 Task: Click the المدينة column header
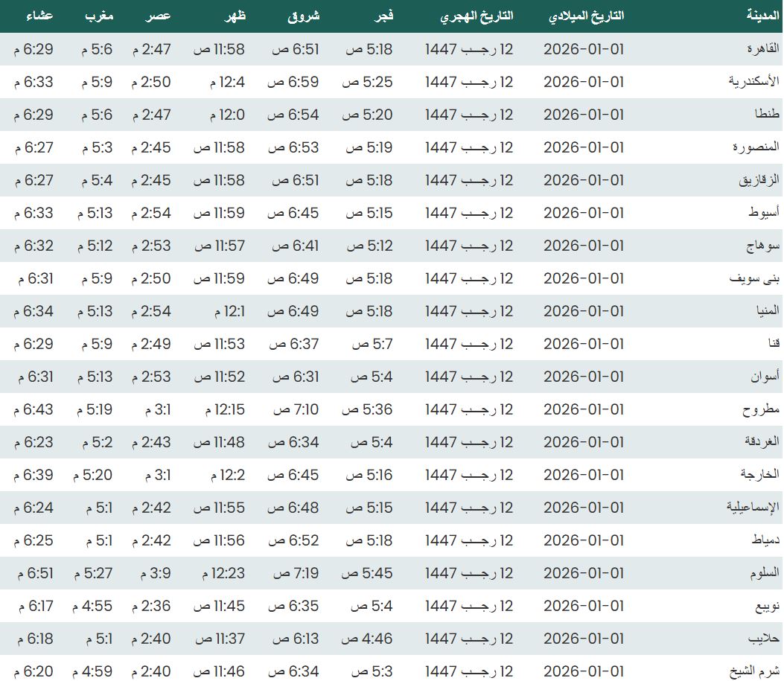[762, 16]
